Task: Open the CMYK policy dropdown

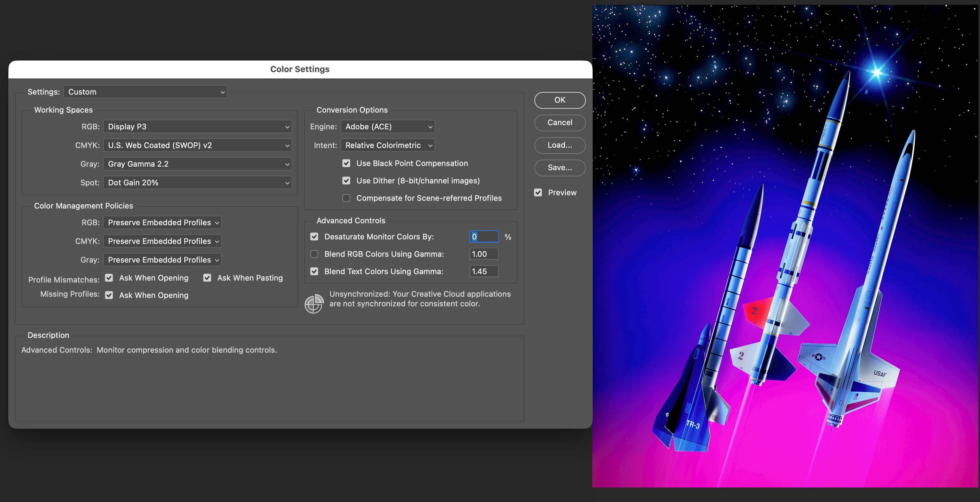Action: pyautogui.click(x=162, y=241)
